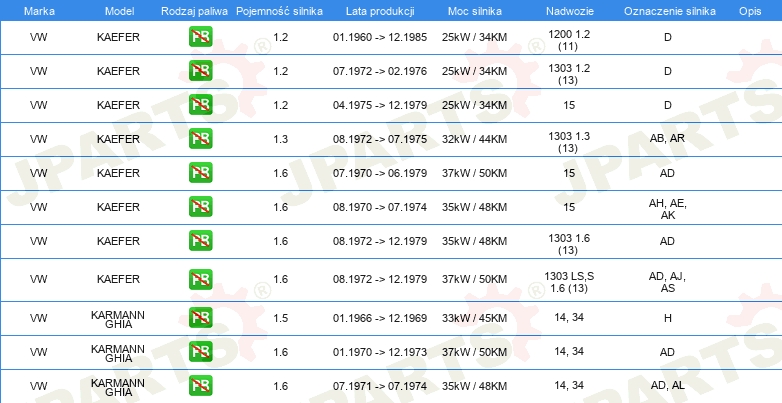Click the Pojemność silnika column header
Screen dimensions: 782x403
[x=279, y=11]
